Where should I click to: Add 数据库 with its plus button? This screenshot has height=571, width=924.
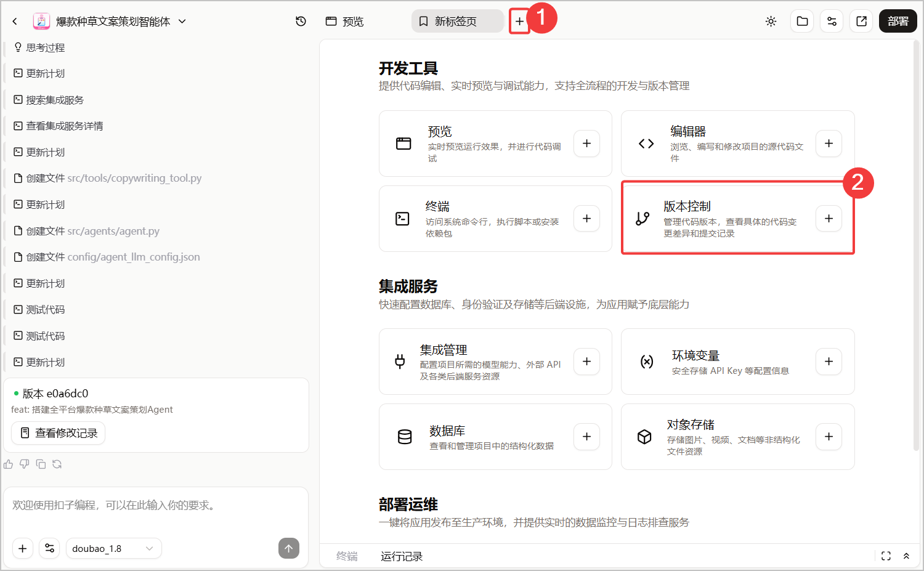pyautogui.click(x=586, y=437)
